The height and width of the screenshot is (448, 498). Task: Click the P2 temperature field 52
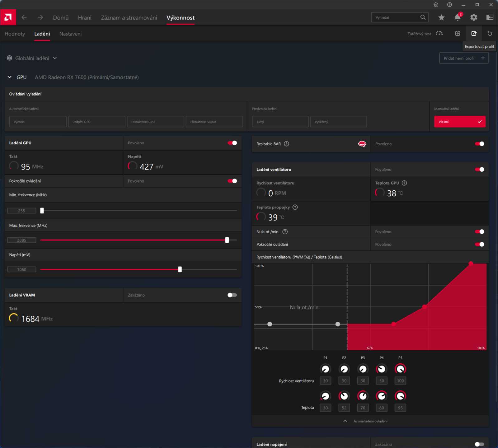[344, 408]
